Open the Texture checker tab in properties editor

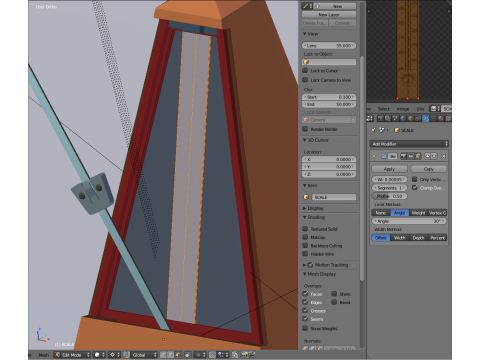[448, 118]
